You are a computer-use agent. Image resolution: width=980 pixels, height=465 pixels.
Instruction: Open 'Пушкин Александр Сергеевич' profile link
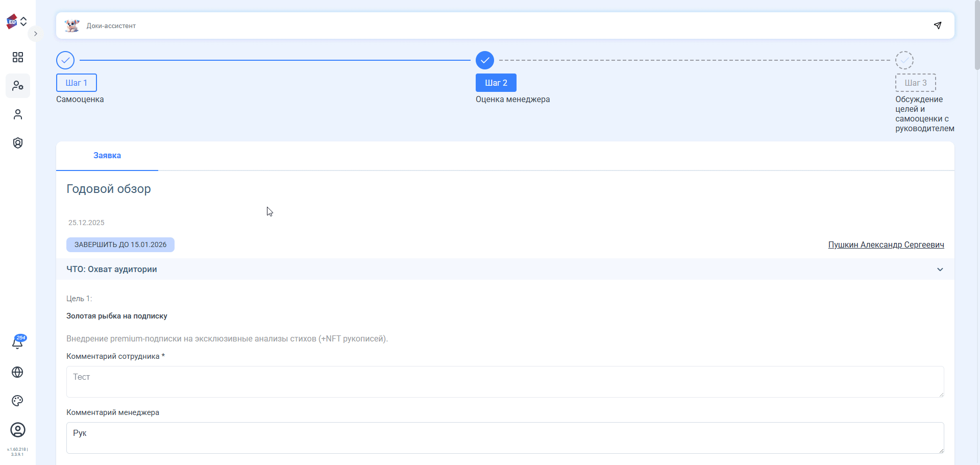[886, 244]
